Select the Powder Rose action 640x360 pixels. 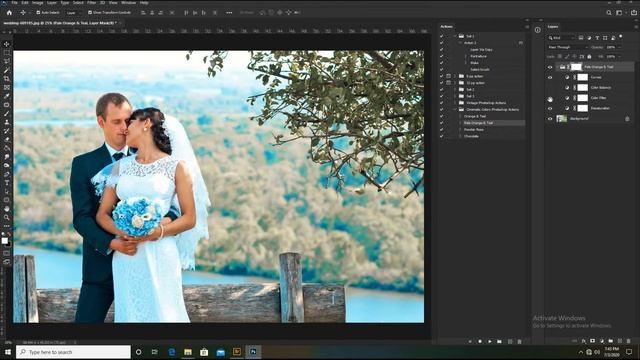[474, 130]
